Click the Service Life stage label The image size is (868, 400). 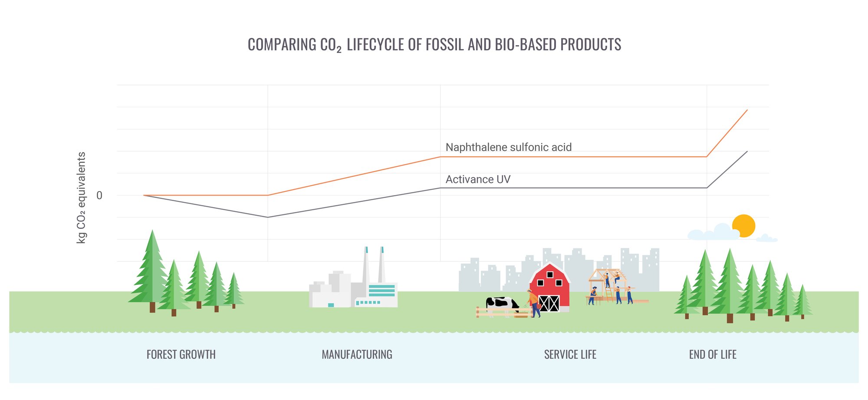[x=570, y=354]
